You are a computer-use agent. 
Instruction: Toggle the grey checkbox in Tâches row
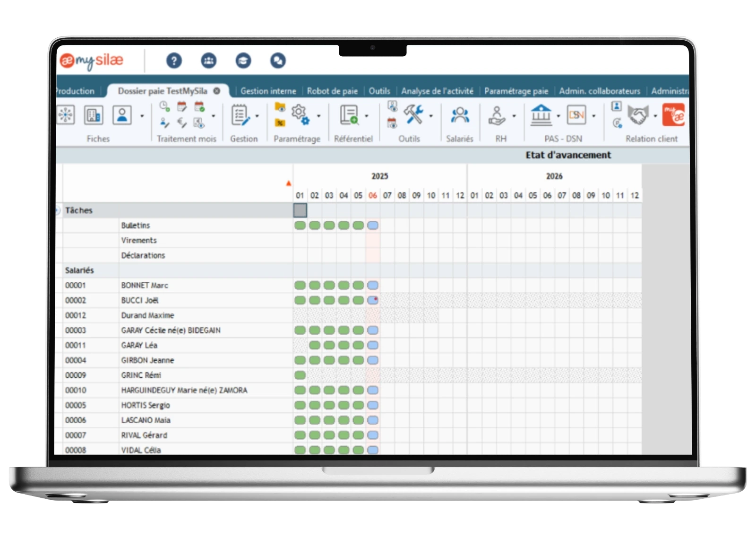(x=300, y=210)
